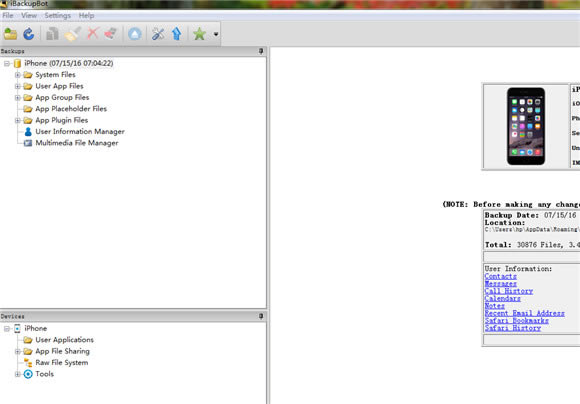Click the User Information Manager person icon

(28, 132)
